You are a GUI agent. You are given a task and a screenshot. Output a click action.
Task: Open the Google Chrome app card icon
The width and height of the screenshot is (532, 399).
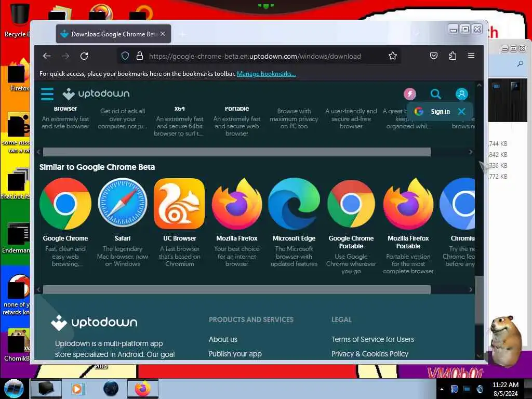coord(65,204)
